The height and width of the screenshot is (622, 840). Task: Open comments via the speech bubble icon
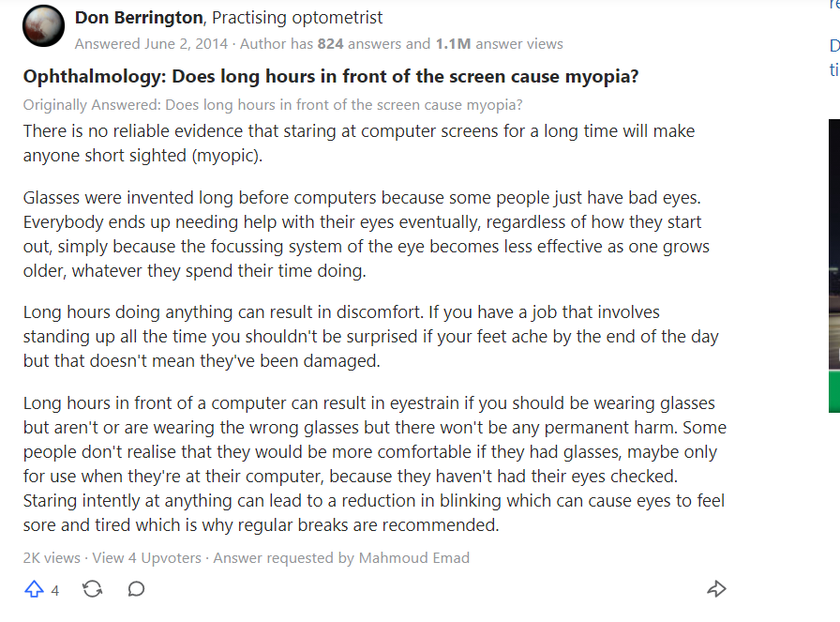[136, 589]
